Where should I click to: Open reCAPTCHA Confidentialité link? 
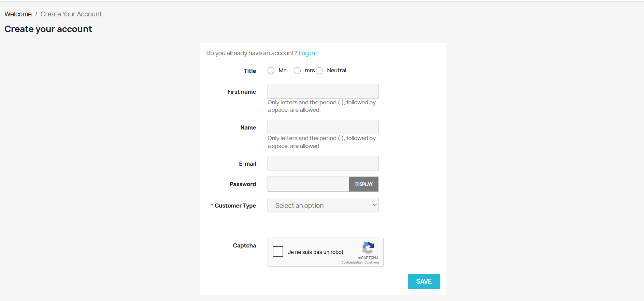tap(351, 262)
